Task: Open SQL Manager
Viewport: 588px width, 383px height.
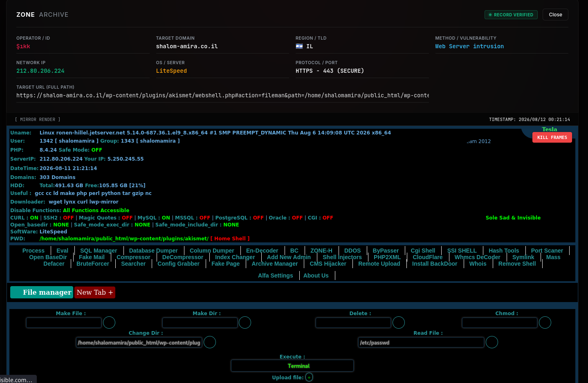Action: [x=99, y=251]
